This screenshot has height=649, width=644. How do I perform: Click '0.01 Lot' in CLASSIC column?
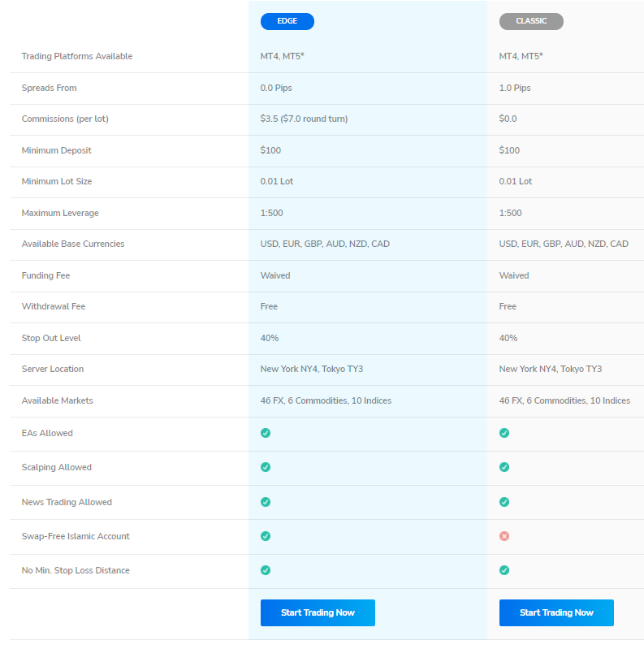pos(516,181)
